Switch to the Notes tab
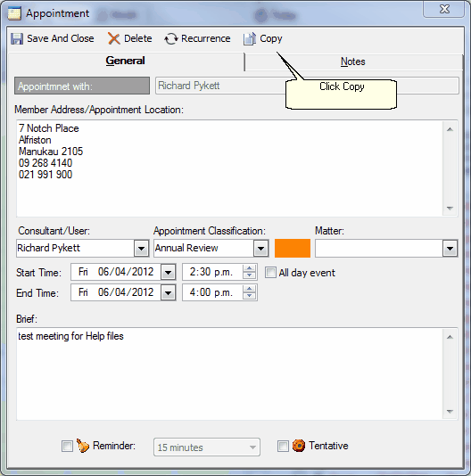The image size is (471, 476). click(x=353, y=62)
